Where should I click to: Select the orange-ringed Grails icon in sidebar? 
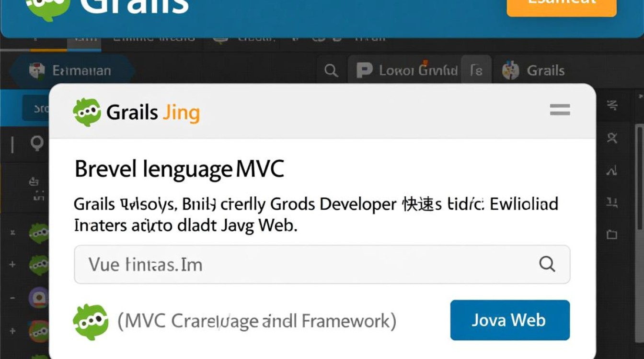tap(39, 331)
